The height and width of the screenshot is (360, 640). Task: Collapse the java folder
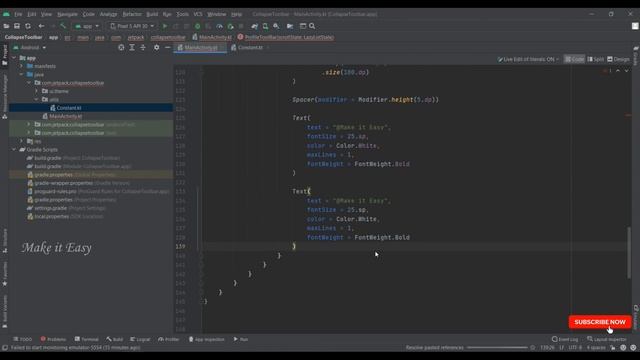22,75
